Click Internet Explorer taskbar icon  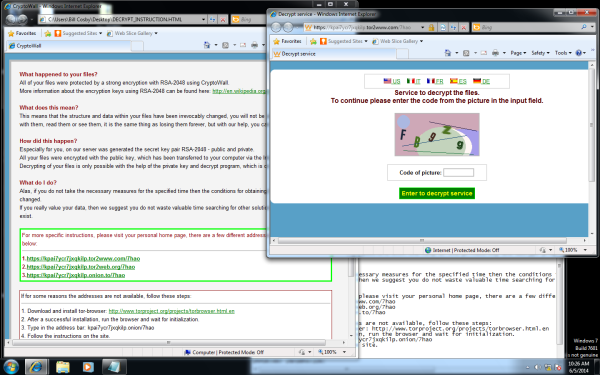click(36, 367)
